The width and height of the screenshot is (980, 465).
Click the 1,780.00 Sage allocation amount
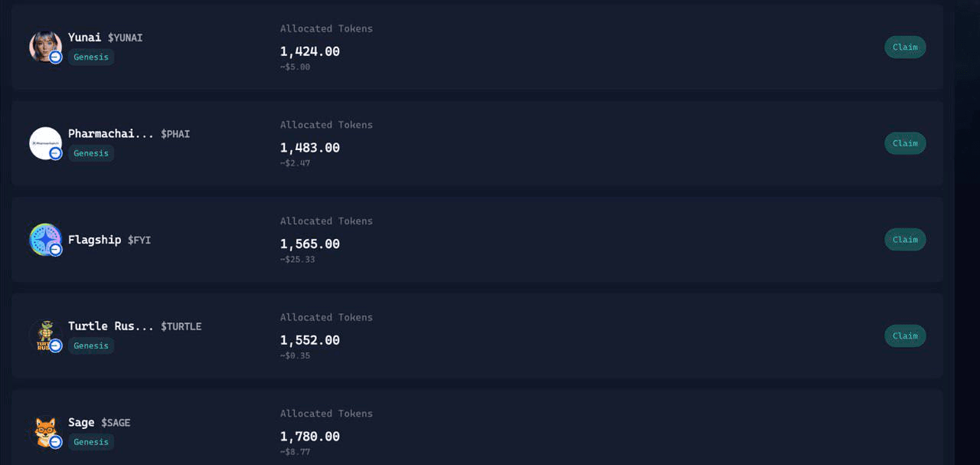tap(310, 437)
